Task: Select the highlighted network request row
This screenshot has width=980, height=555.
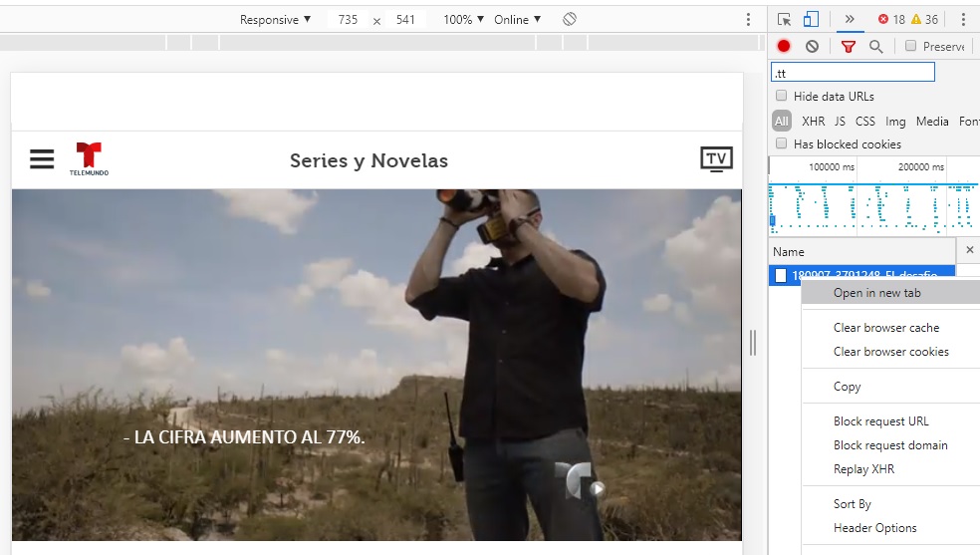Action: point(861,275)
